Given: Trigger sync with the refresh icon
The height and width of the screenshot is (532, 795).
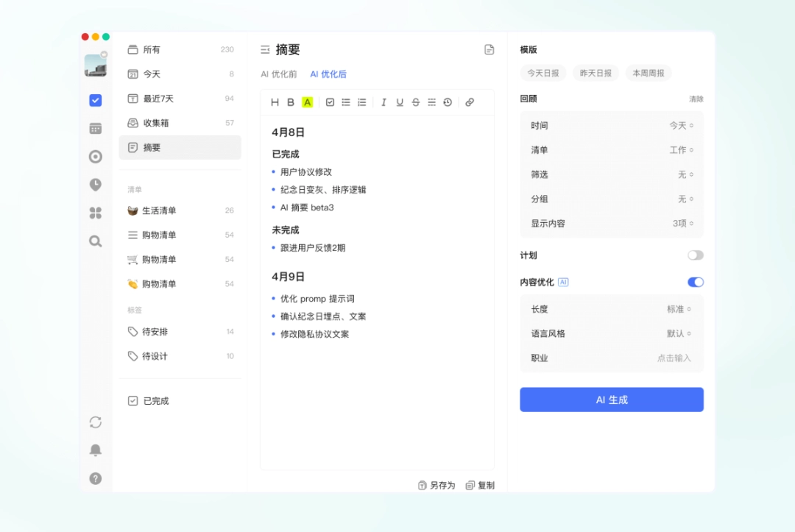Looking at the screenshot, I should pyautogui.click(x=95, y=422).
